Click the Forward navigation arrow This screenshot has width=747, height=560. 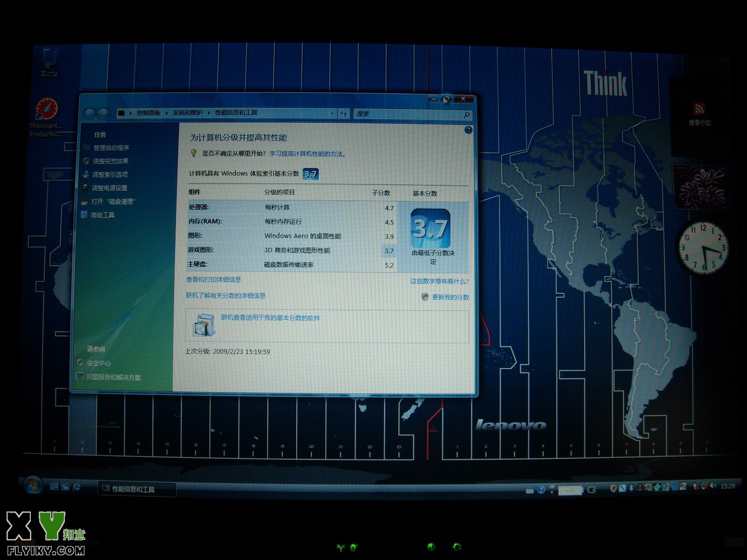click(103, 114)
